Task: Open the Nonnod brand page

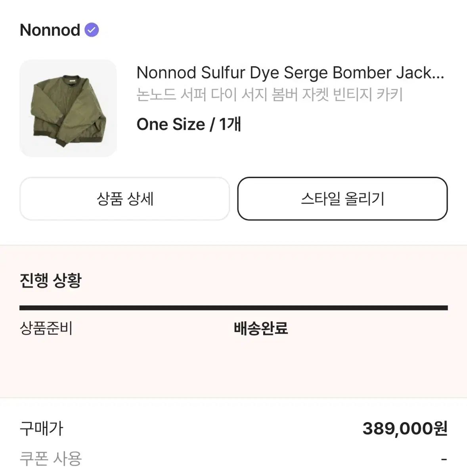Action: click(50, 30)
